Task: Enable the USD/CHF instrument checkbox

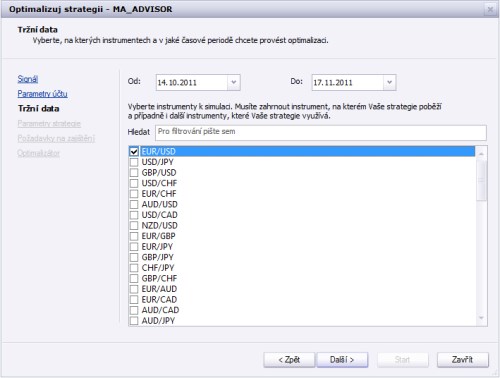Action: point(134,183)
